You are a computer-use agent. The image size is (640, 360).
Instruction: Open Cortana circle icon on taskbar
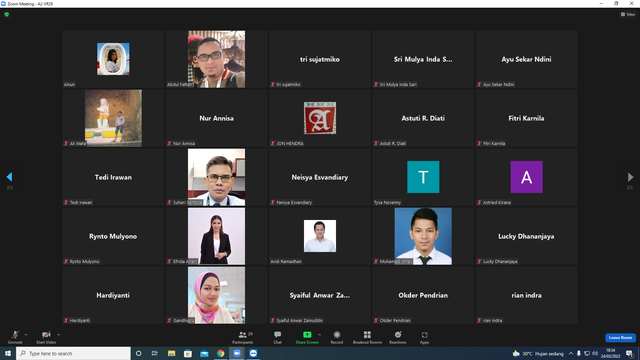pos(138,353)
